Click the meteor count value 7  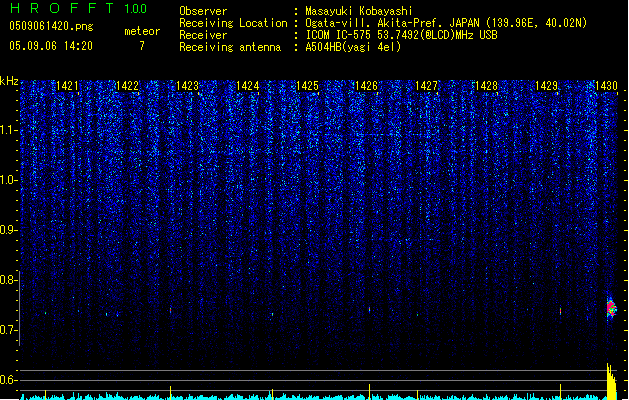click(142, 46)
